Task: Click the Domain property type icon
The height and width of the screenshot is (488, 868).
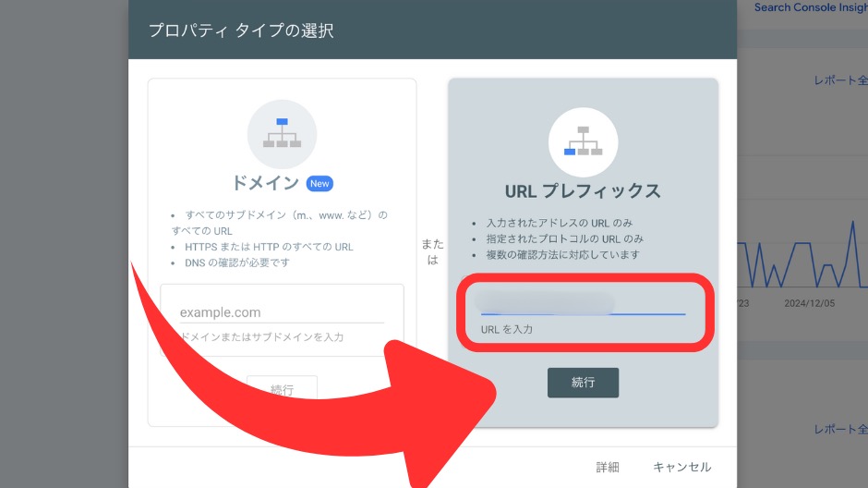Action: (x=282, y=134)
